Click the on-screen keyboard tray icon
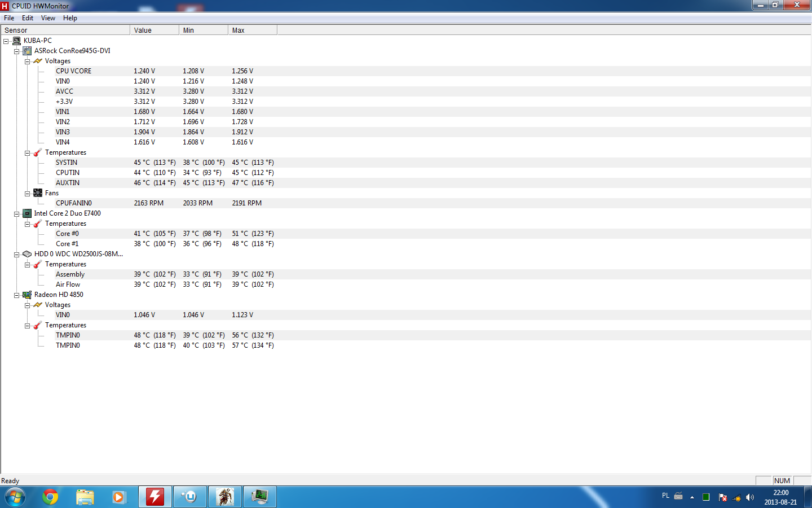Viewport: 812px width, 508px height. tap(678, 496)
